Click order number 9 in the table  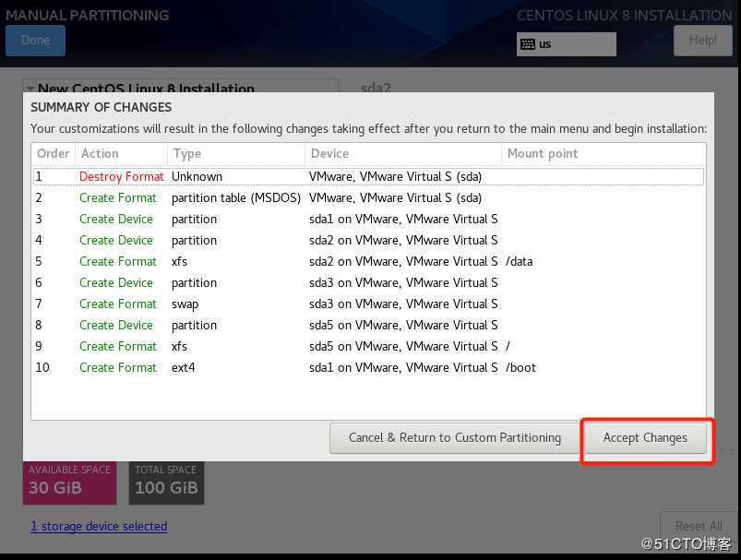pyautogui.click(x=39, y=347)
